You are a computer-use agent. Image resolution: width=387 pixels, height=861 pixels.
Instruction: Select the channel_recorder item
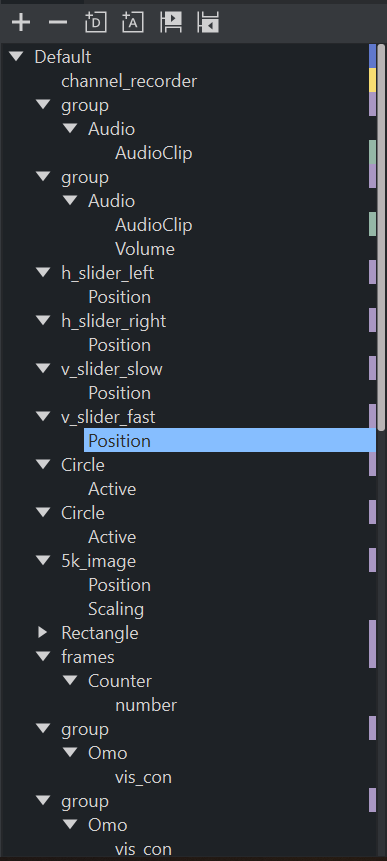click(129, 81)
